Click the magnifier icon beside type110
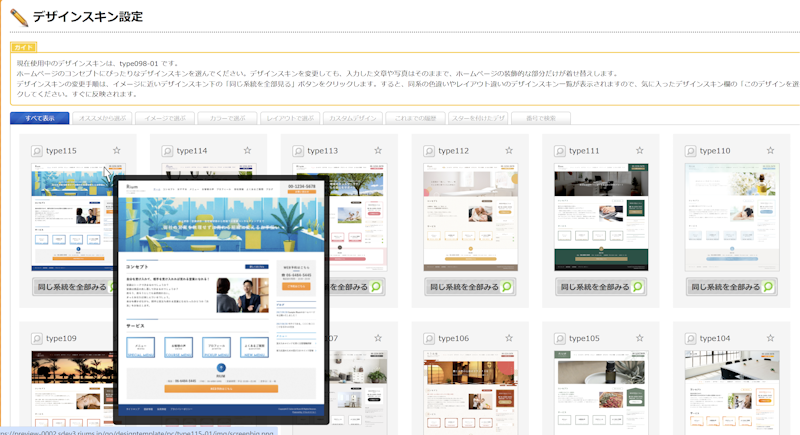The width and height of the screenshot is (800, 435). coord(690,151)
